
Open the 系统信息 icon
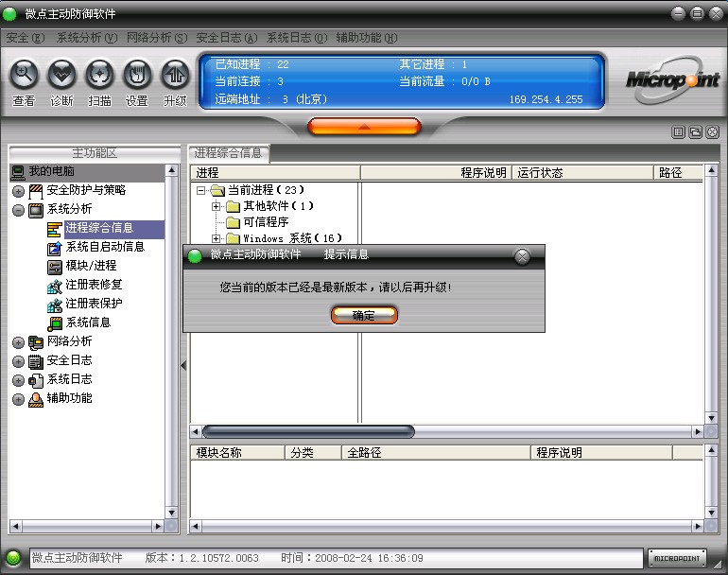pyautogui.click(x=54, y=323)
